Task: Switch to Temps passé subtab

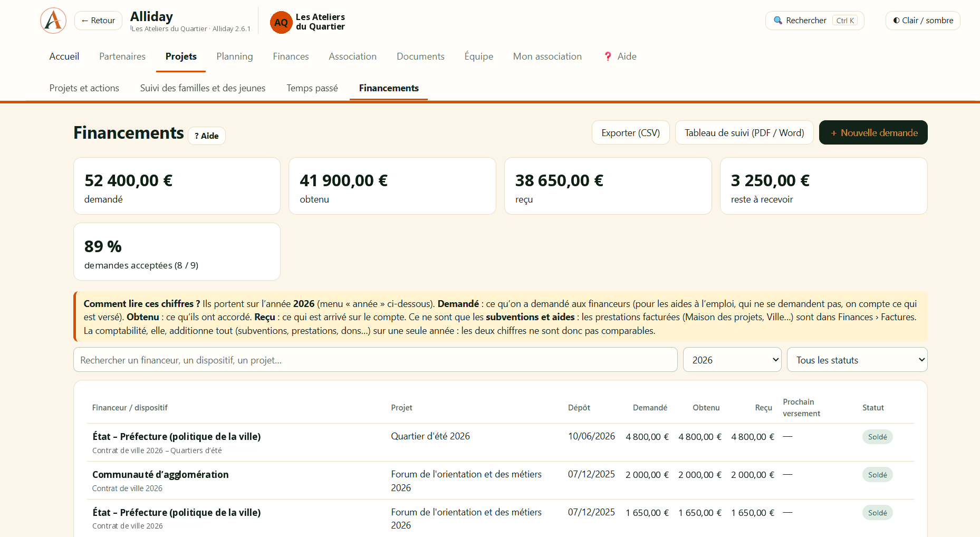Action: click(x=312, y=88)
